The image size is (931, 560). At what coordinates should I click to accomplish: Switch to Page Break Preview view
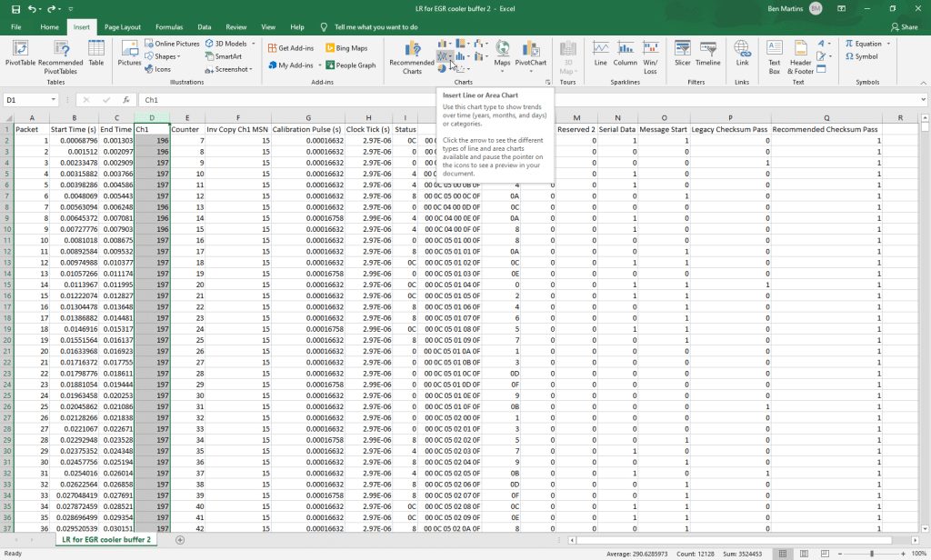point(825,554)
